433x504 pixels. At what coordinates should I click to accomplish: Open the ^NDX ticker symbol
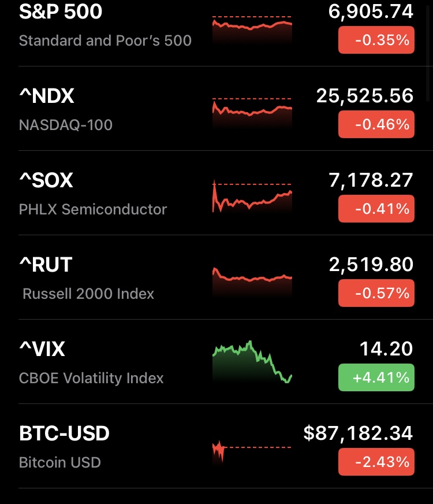click(47, 96)
